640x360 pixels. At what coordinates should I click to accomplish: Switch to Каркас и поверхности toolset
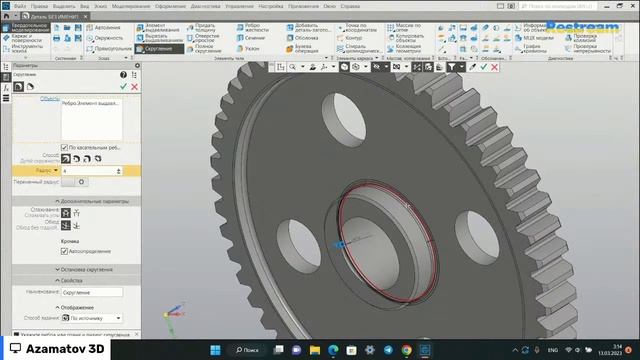(x=23, y=38)
